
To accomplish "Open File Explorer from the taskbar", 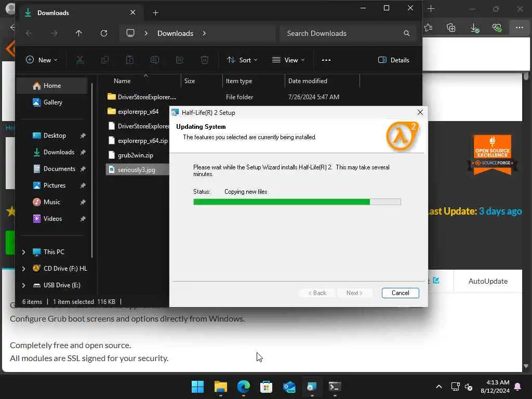I will (x=220, y=387).
